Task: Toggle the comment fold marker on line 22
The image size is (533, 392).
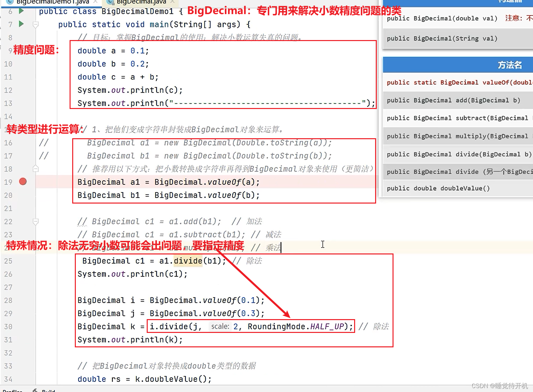Action: coord(36,222)
